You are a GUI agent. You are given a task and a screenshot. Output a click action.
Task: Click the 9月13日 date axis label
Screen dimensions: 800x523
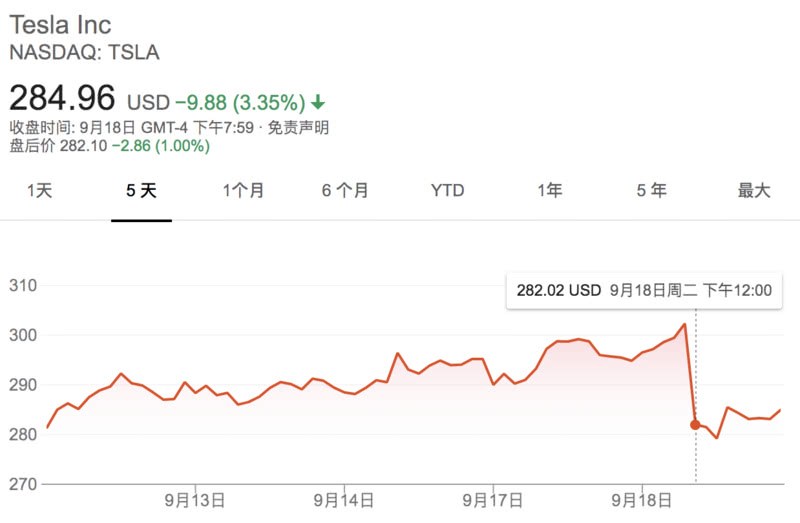[194, 499]
